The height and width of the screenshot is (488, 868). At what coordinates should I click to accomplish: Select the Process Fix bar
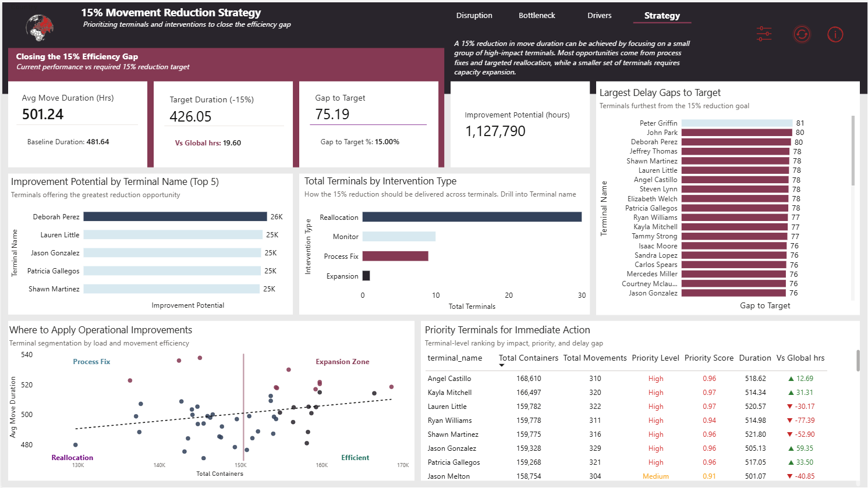tap(395, 256)
